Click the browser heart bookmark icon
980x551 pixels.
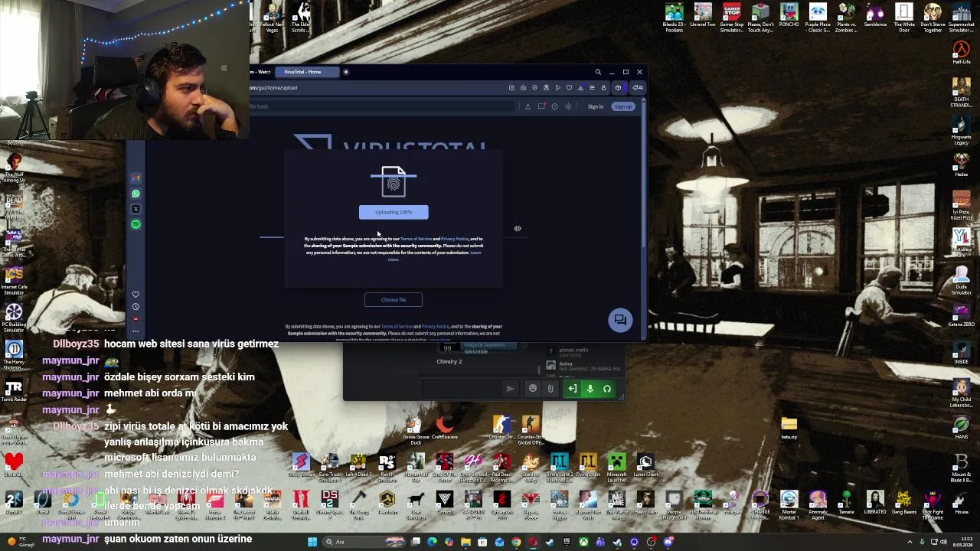[x=569, y=87]
